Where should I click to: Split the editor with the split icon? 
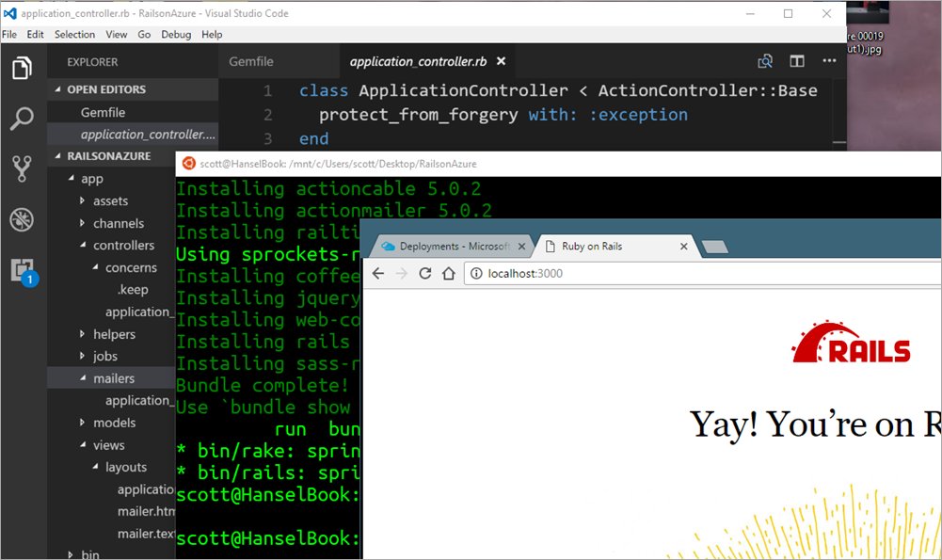pos(797,61)
